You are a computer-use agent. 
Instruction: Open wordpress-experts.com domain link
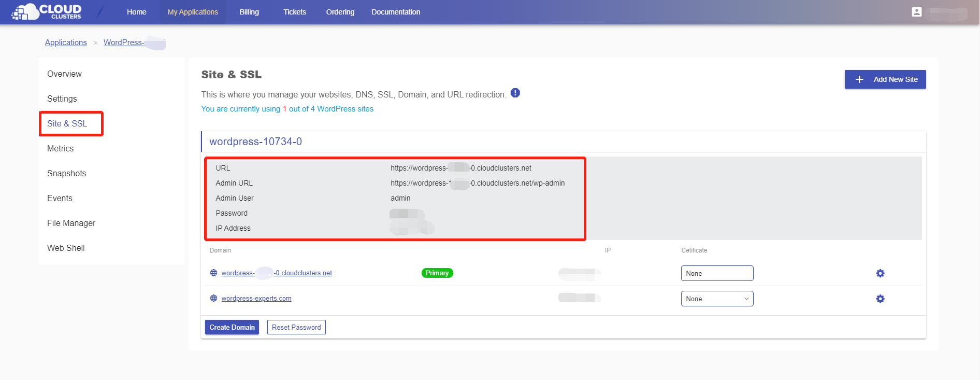tap(256, 298)
